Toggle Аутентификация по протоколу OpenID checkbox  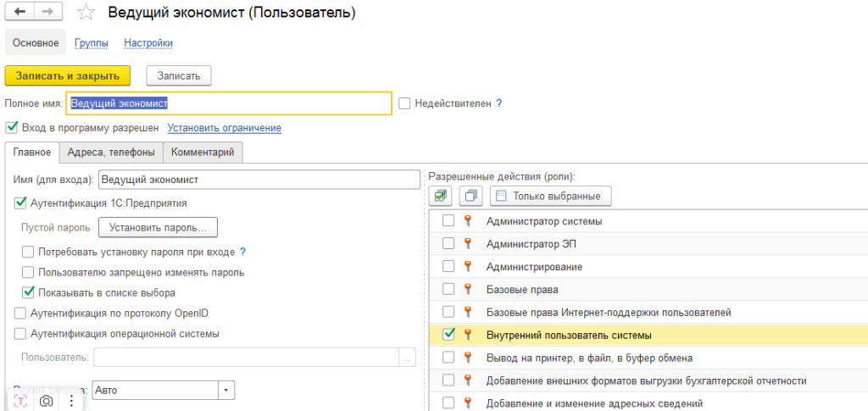pyautogui.click(x=20, y=314)
